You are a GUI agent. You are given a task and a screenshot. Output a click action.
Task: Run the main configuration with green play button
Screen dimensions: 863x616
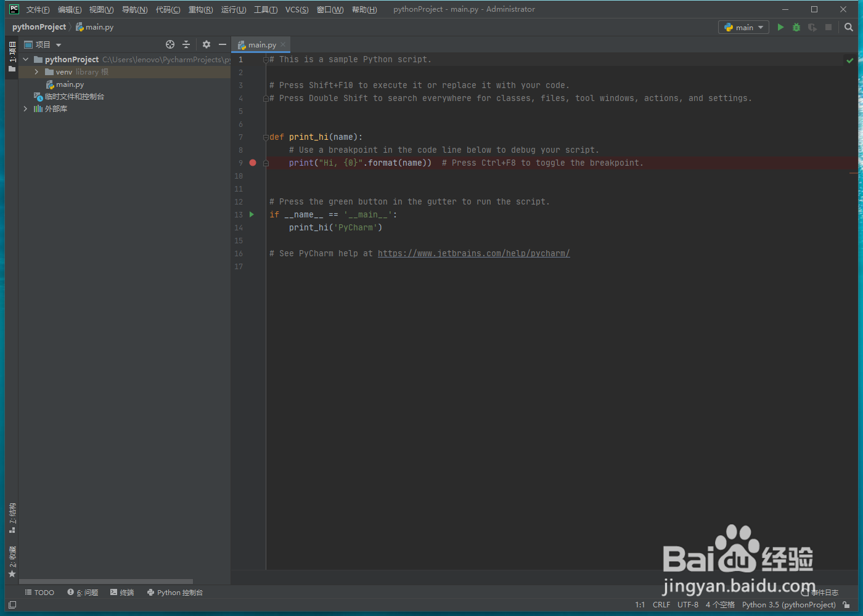[780, 27]
